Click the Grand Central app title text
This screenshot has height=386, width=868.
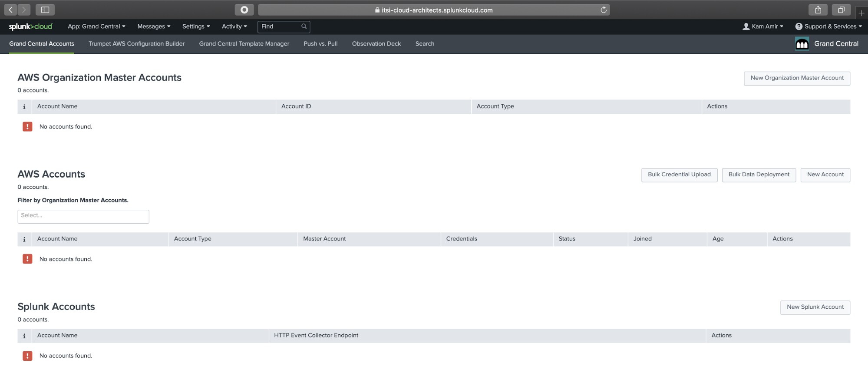click(x=836, y=44)
